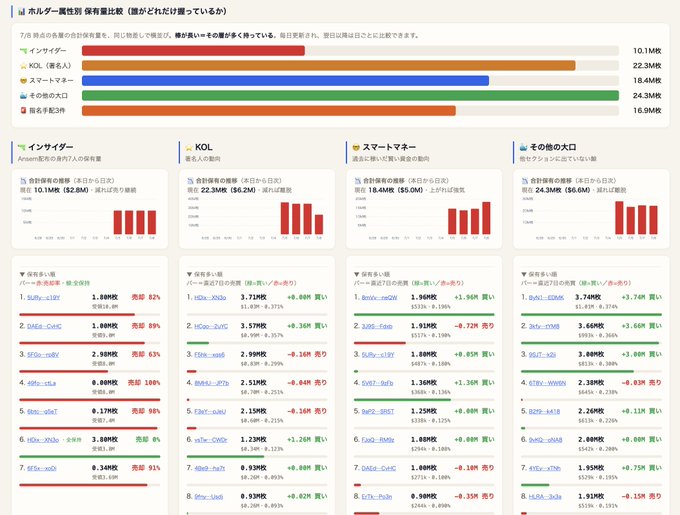Click the emoji in the スマートマネー section heading
Screen dimensions: 680x515
pyautogui.click(x=356, y=147)
